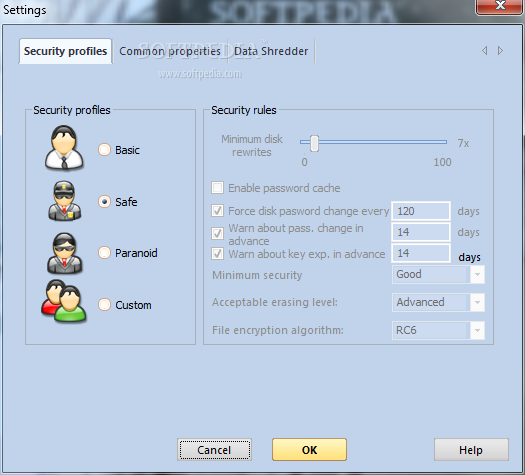Toggle Warn about pass. change checkbox
525x475 pixels.
pos(218,233)
